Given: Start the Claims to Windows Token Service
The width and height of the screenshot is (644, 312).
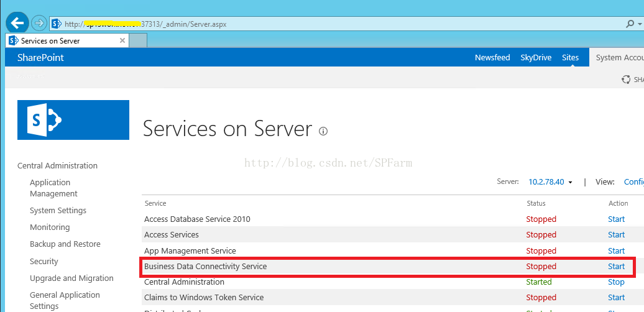Looking at the screenshot, I should coord(616,298).
